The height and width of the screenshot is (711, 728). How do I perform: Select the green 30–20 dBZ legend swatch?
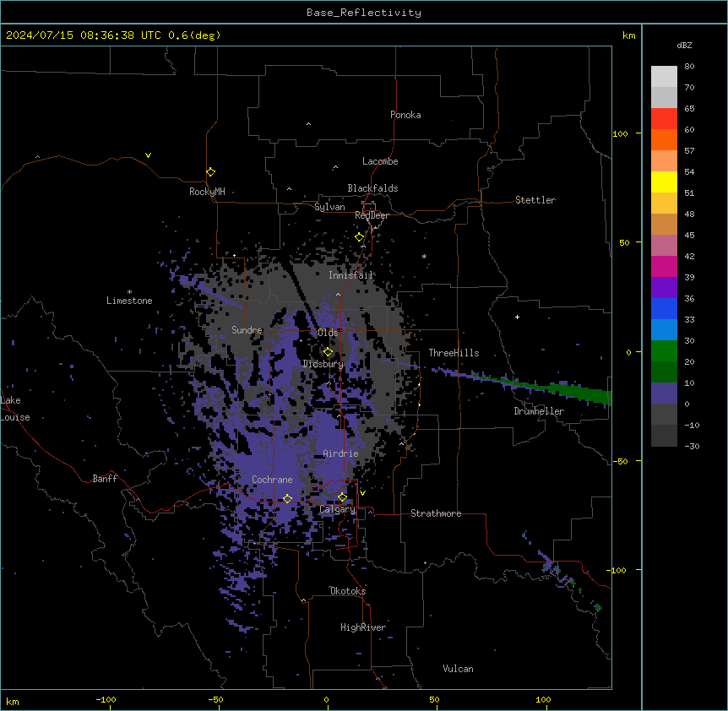click(x=664, y=351)
